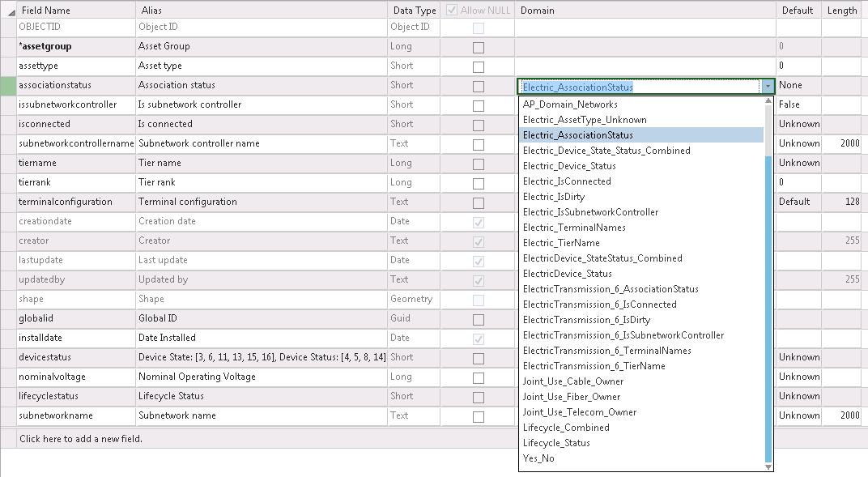This screenshot has height=477, width=868.
Task: Click here to add a new field
Action: click(x=81, y=439)
